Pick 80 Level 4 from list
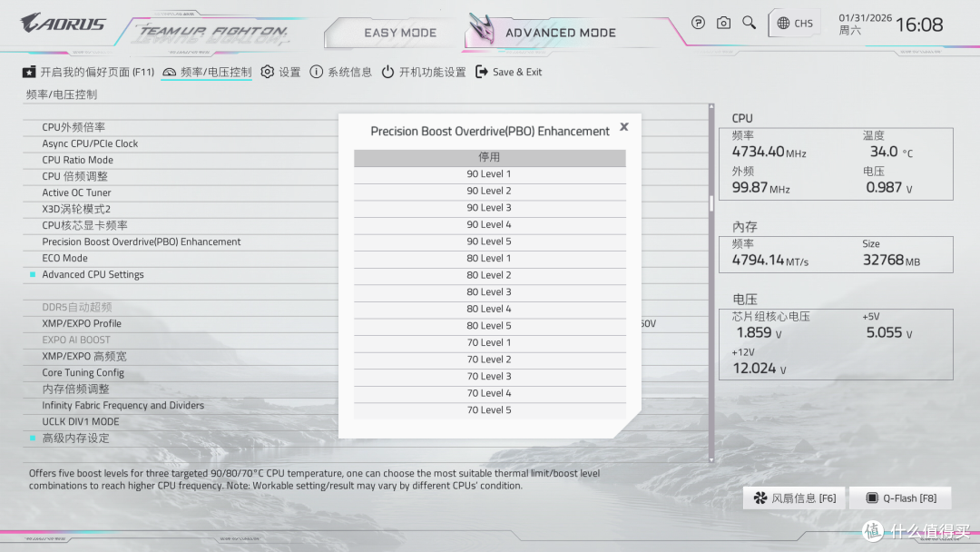 coord(489,310)
